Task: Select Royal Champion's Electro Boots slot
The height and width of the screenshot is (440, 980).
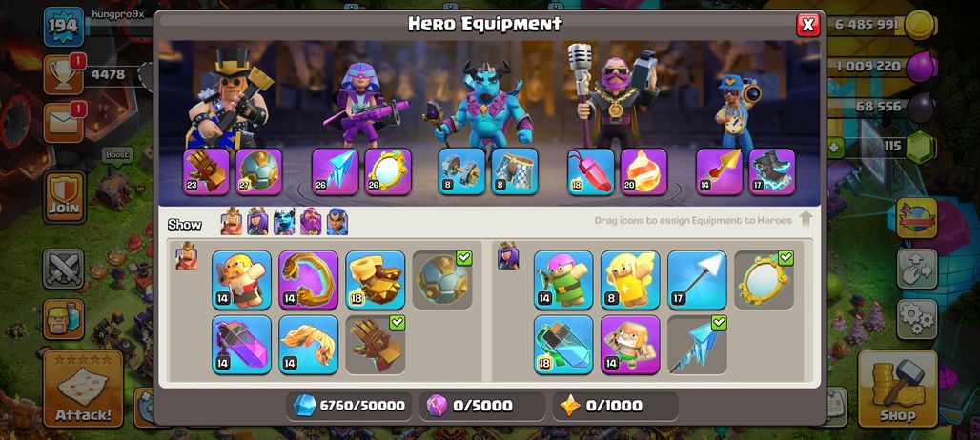Action: click(772, 171)
